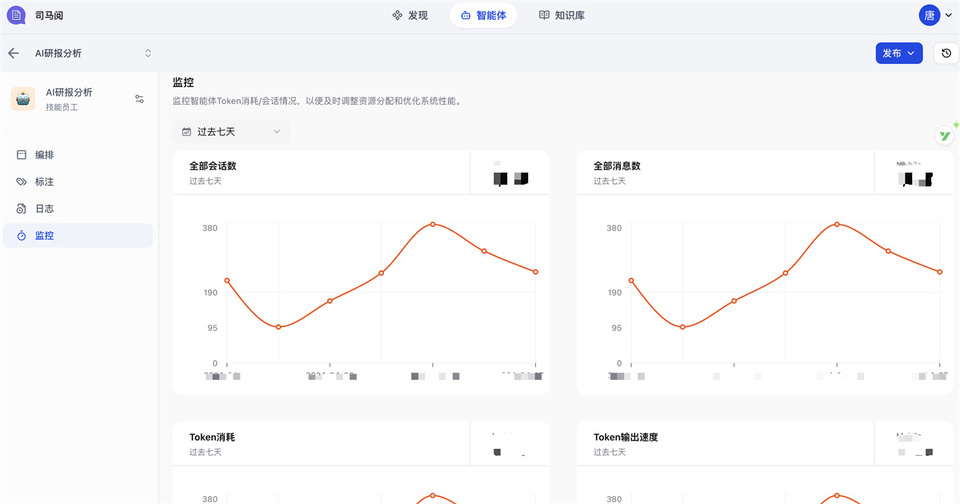Select 监控 in the sidebar

[78, 236]
